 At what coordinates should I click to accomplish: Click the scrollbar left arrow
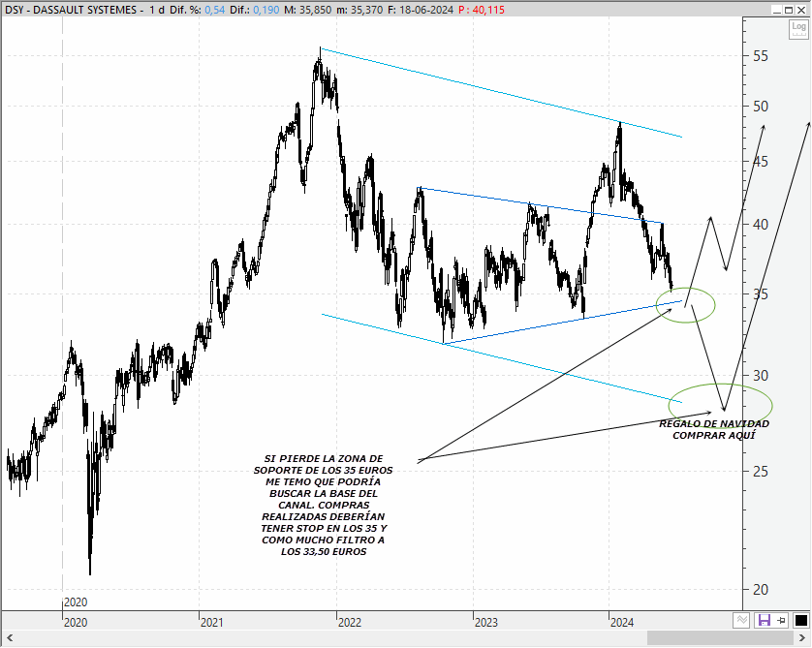tap(9, 637)
